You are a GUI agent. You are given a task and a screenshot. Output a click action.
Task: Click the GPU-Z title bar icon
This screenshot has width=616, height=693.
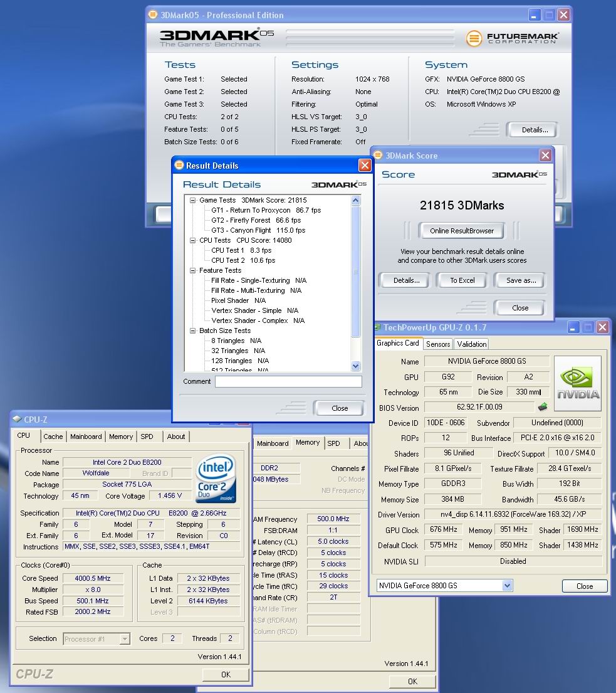pos(377,327)
